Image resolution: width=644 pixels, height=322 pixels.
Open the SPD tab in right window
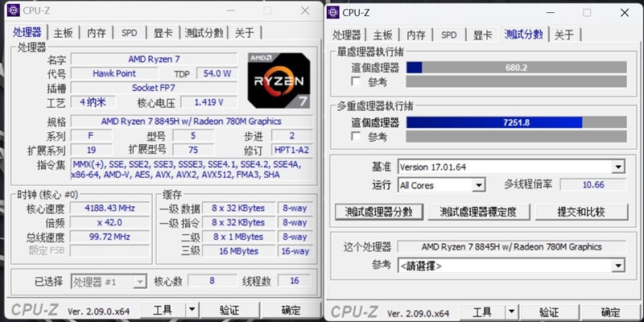click(x=449, y=35)
